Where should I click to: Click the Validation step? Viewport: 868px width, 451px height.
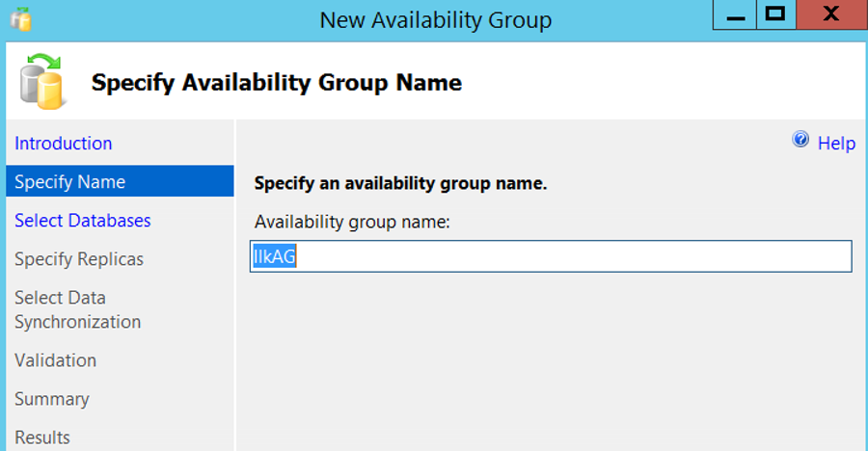(x=55, y=360)
